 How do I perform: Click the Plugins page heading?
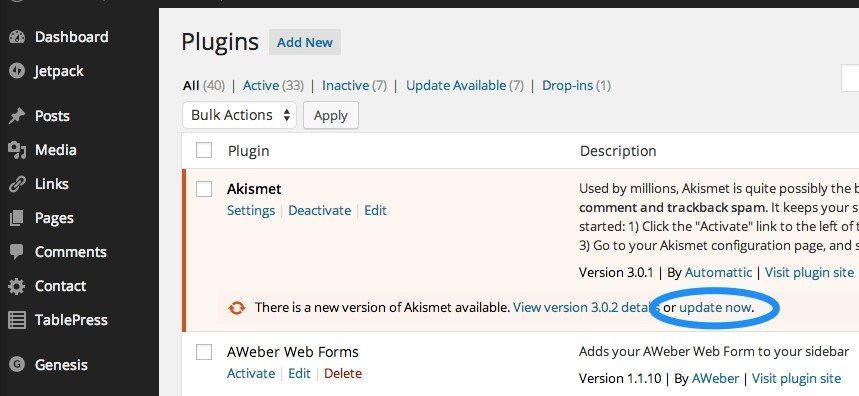coord(220,42)
